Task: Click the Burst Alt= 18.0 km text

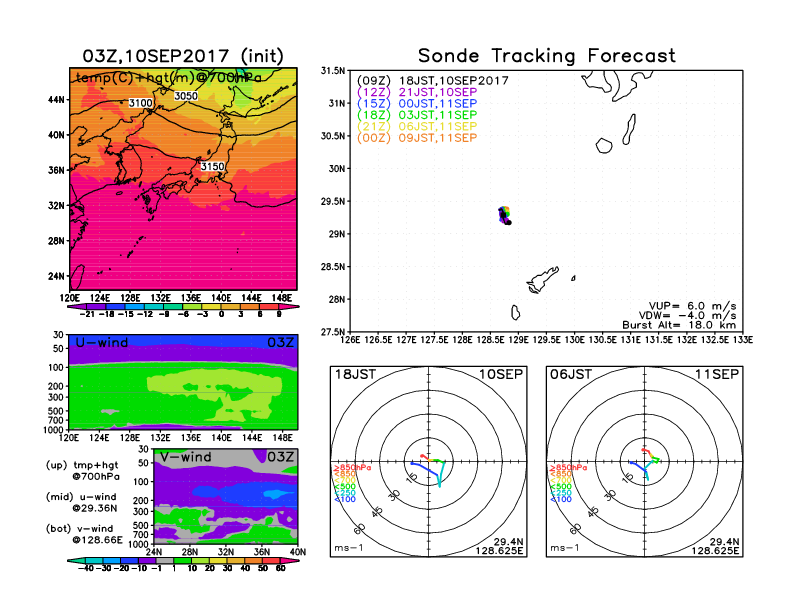Action: click(x=681, y=325)
